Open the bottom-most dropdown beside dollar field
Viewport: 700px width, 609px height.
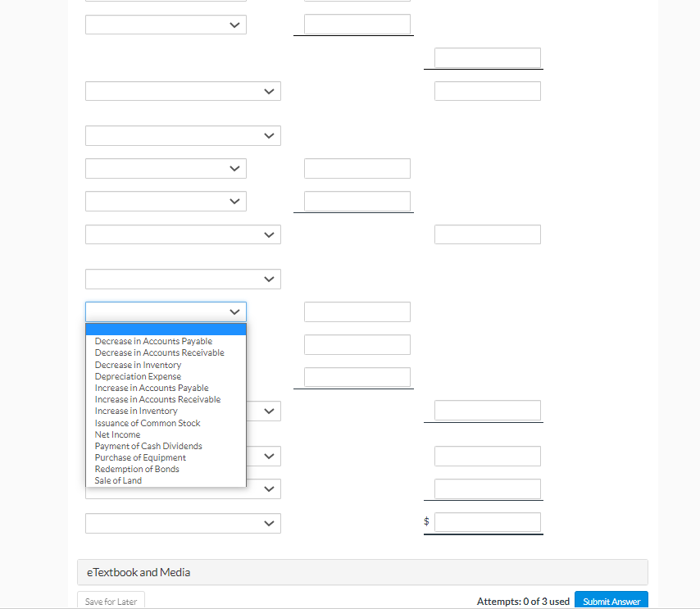[183, 523]
